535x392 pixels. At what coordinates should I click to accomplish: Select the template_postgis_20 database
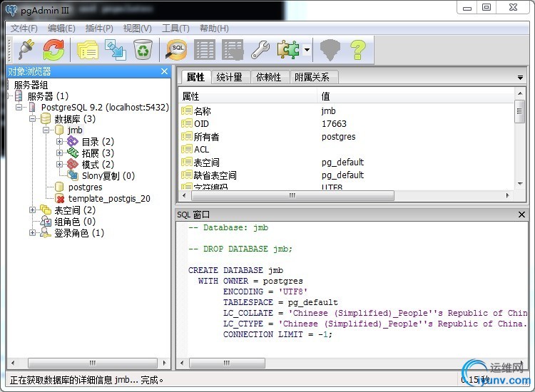coord(108,199)
